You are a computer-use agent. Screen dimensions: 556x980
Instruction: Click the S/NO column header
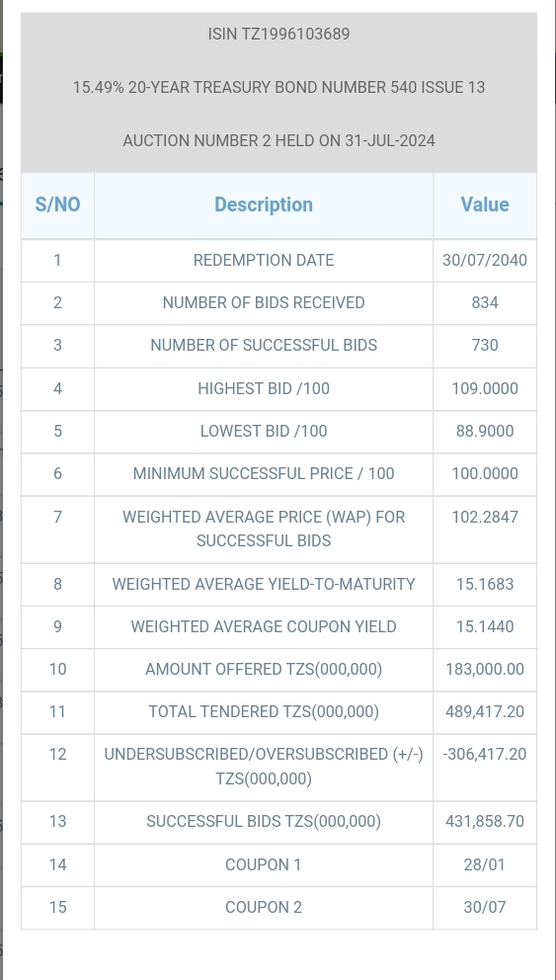57,205
